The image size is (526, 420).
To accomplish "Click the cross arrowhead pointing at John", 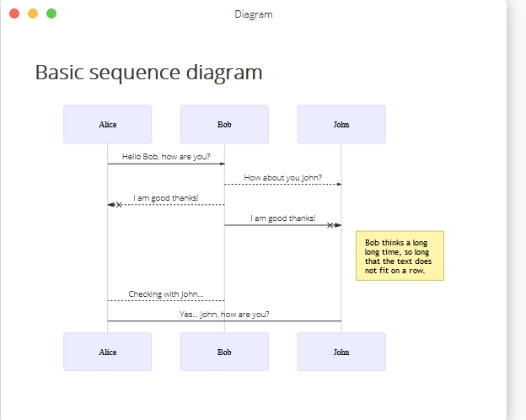I will pyautogui.click(x=334, y=225).
